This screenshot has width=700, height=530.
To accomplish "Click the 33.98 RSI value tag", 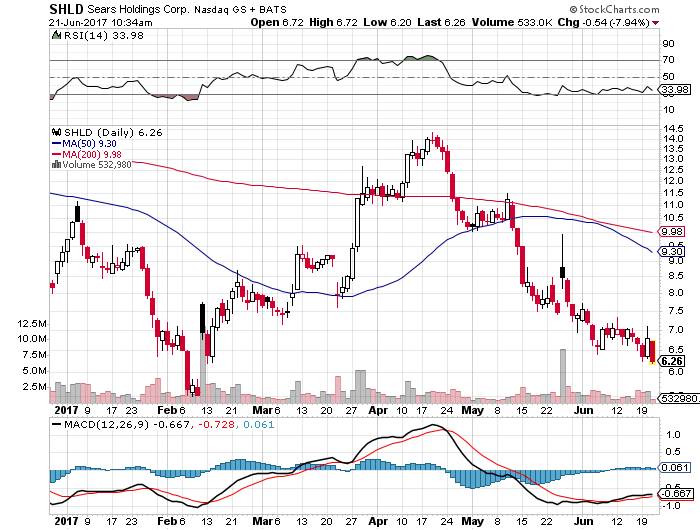I will tap(675, 90).
